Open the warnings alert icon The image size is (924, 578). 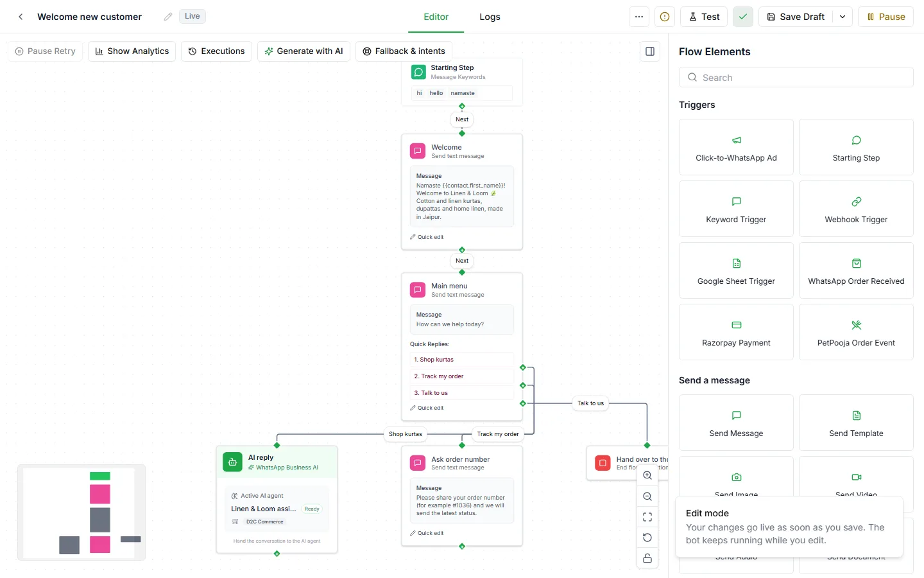coord(665,17)
